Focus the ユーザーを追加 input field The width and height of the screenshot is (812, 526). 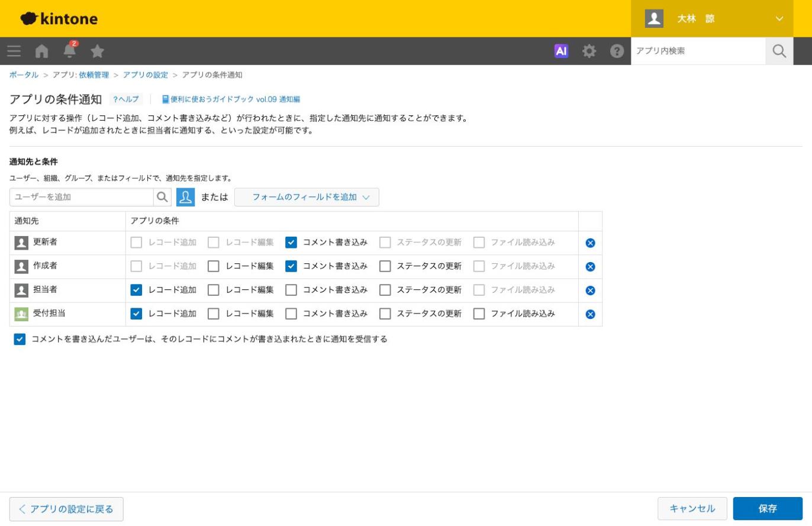pyautogui.click(x=82, y=197)
